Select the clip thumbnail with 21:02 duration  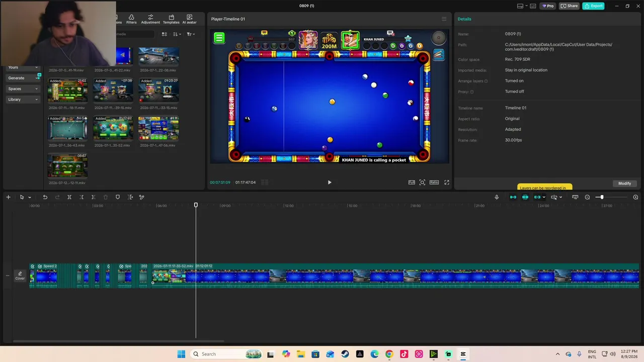click(67, 90)
